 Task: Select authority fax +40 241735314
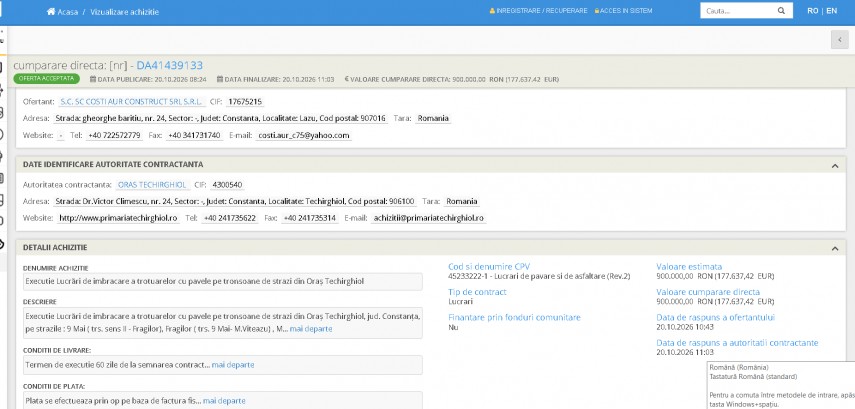(310, 218)
